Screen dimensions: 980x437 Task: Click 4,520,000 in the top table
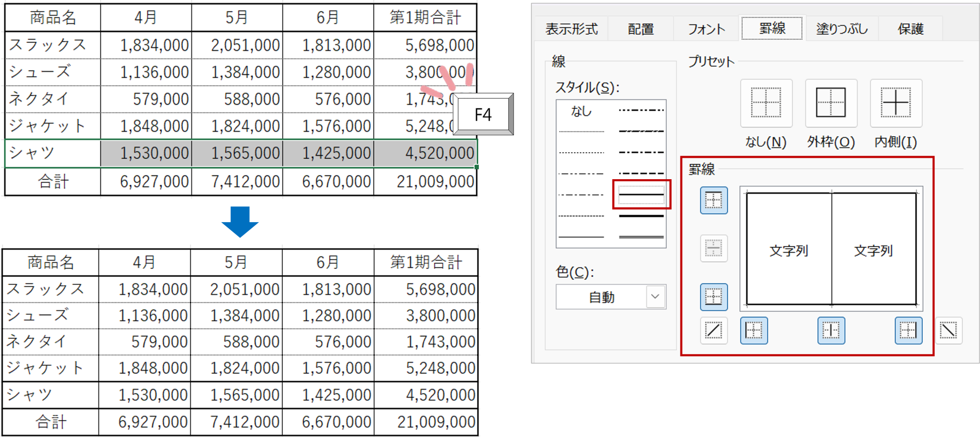coord(425,153)
